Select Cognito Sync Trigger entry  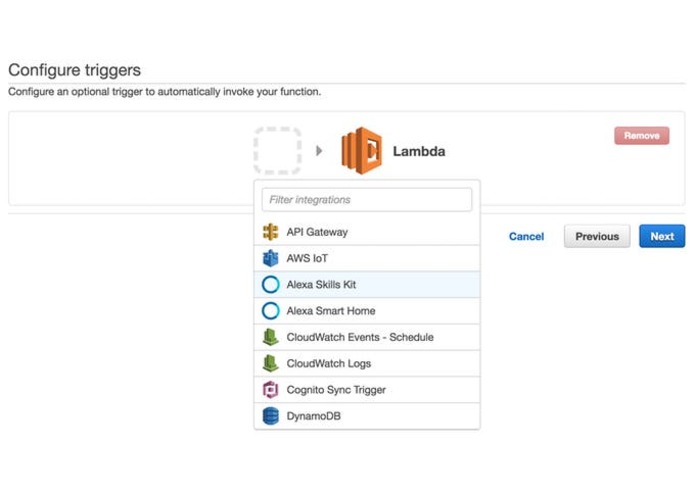pyautogui.click(x=367, y=390)
